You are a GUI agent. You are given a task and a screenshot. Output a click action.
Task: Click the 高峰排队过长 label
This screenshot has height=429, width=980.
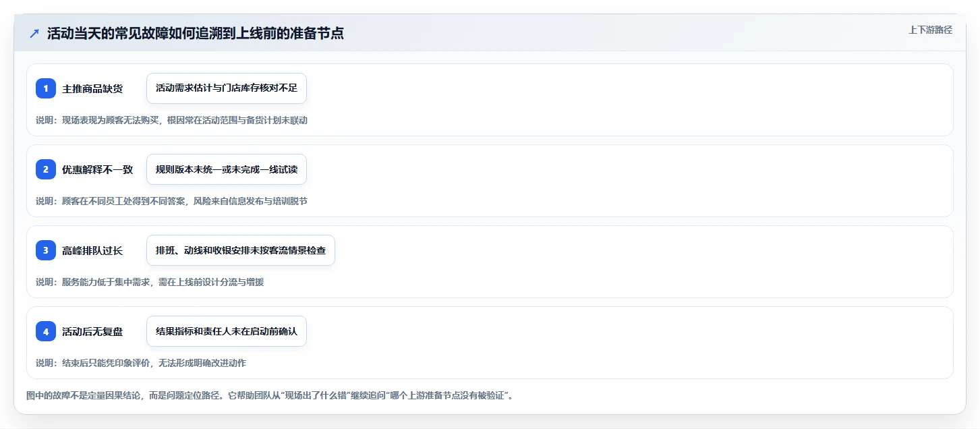click(x=92, y=250)
